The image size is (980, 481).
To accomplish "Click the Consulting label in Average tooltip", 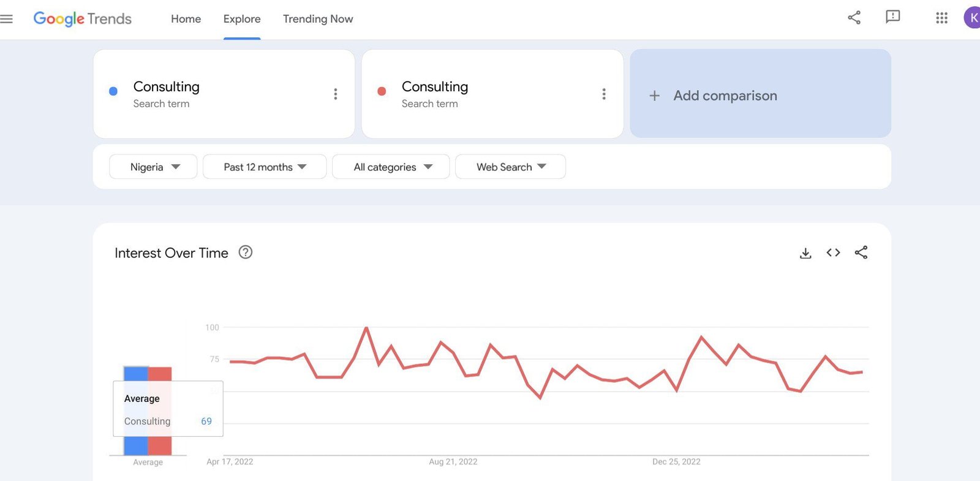I will [x=147, y=422].
